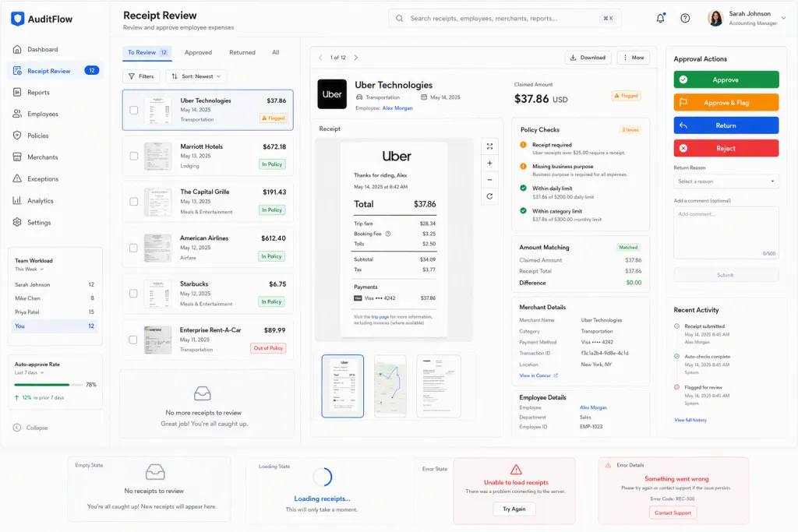This screenshot has height=532, width=798.
Task: Tick the Starbucks receipt checkbox
Action: (x=133, y=294)
